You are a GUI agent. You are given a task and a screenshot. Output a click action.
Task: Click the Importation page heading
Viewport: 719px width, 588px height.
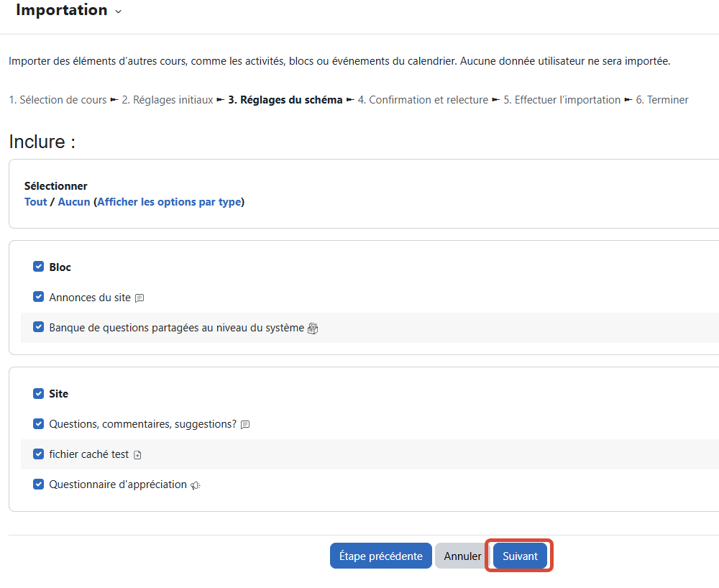(61, 10)
